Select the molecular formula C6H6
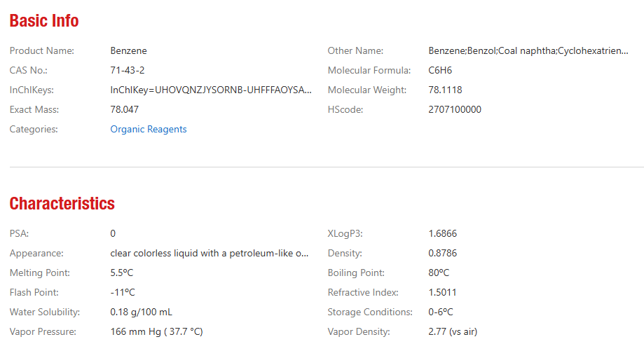Screen dimensions: 644x358 click(440, 70)
